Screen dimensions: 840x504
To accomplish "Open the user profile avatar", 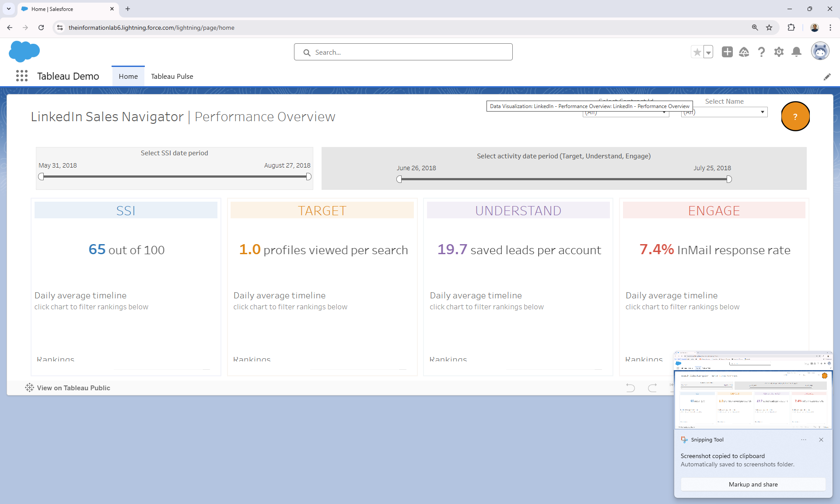I will coord(821,51).
